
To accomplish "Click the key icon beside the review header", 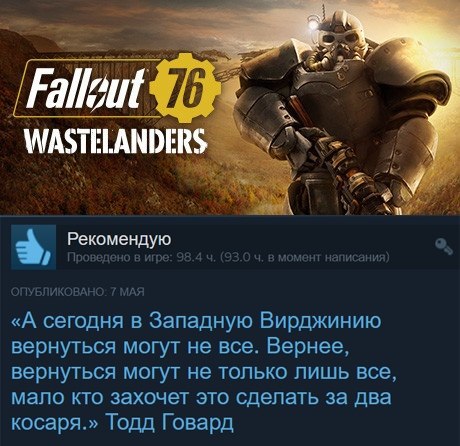I will click(x=444, y=247).
